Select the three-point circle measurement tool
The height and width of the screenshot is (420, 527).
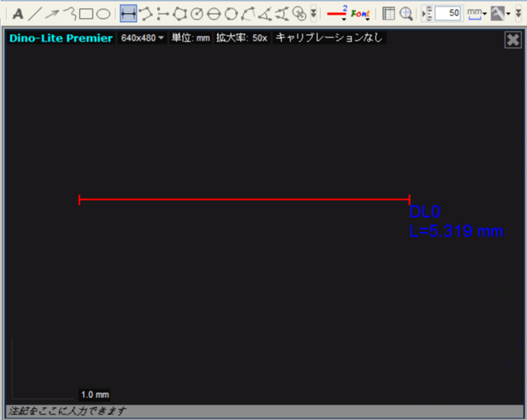[x=231, y=14]
